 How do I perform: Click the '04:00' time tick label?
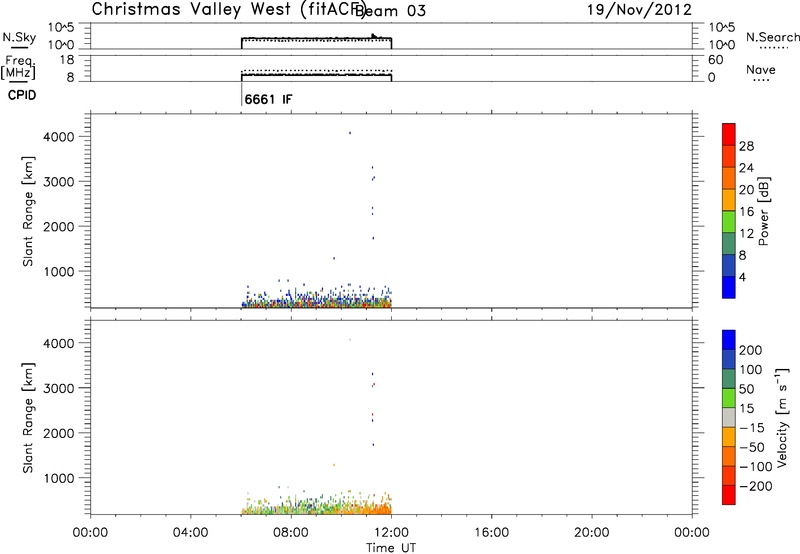point(190,533)
